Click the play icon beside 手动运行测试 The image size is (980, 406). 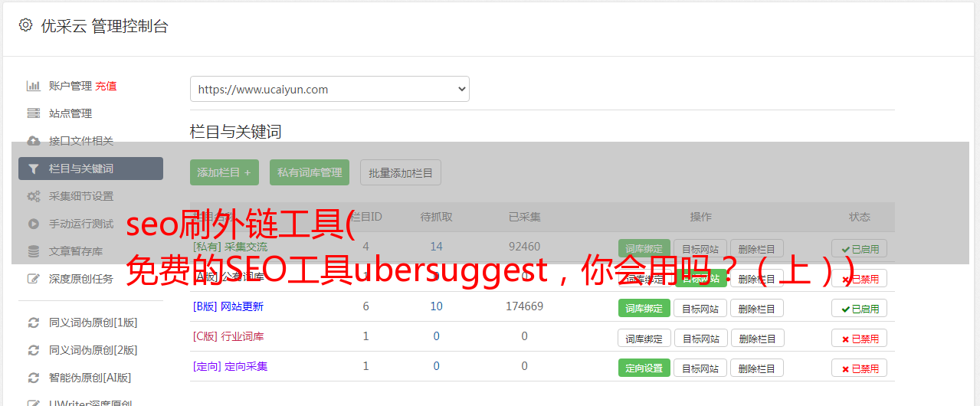pyautogui.click(x=34, y=224)
